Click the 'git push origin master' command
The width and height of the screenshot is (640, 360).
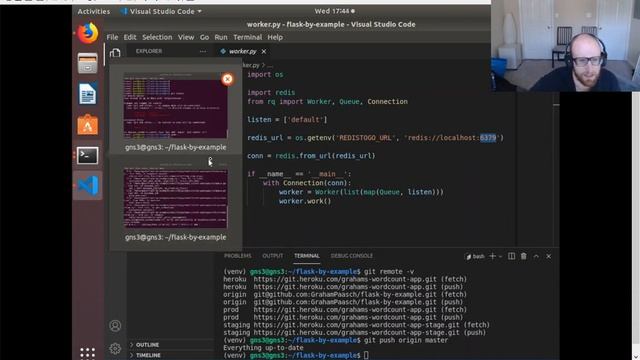tap(406, 340)
